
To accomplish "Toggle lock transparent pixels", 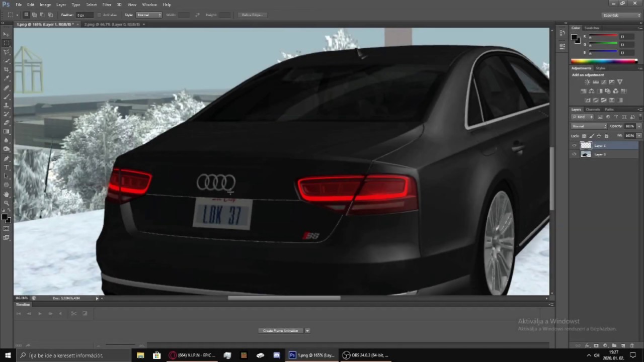I will pyautogui.click(x=584, y=136).
